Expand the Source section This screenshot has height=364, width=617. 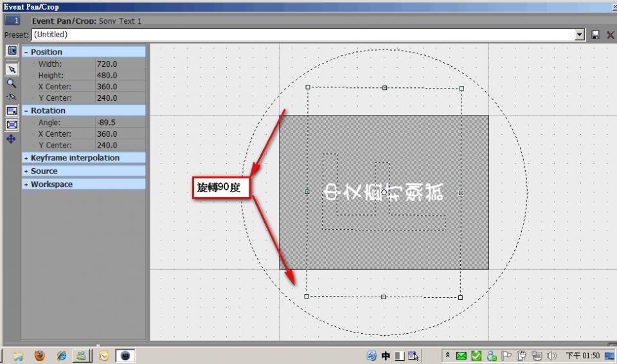coord(26,171)
